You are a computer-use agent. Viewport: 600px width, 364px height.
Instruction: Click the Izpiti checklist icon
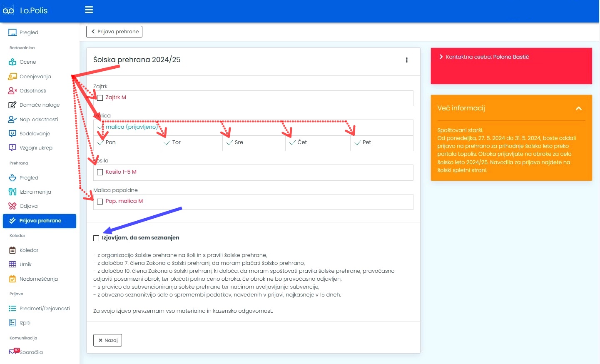click(x=12, y=323)
